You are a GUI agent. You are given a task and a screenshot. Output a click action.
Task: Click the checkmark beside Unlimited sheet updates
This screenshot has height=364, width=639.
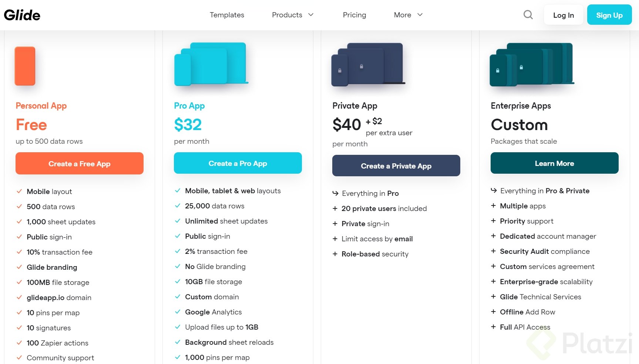pos(178,221)
